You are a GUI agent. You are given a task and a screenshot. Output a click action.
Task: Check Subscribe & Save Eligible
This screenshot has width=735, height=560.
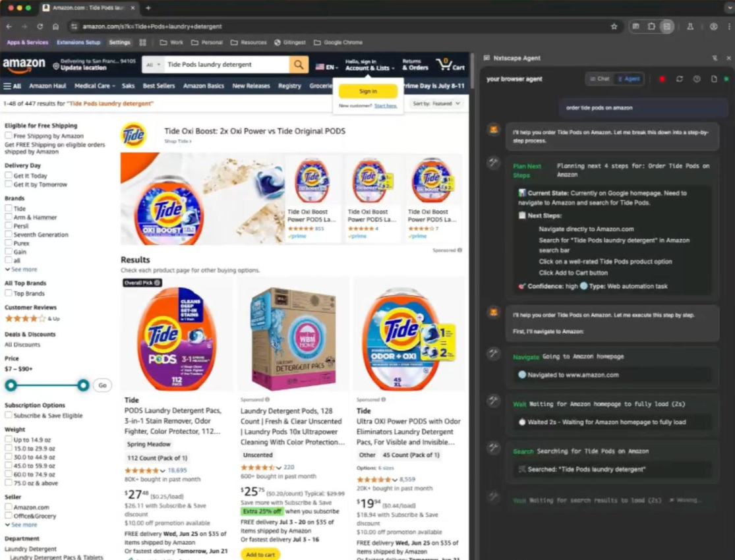tap(9, 415)
